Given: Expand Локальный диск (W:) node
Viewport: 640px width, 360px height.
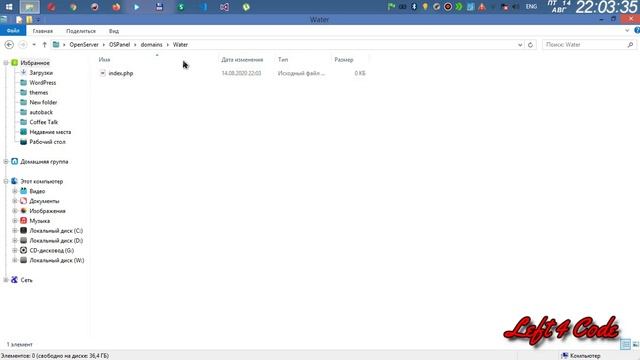Looking at the screenshot, I should coord(15,260).
